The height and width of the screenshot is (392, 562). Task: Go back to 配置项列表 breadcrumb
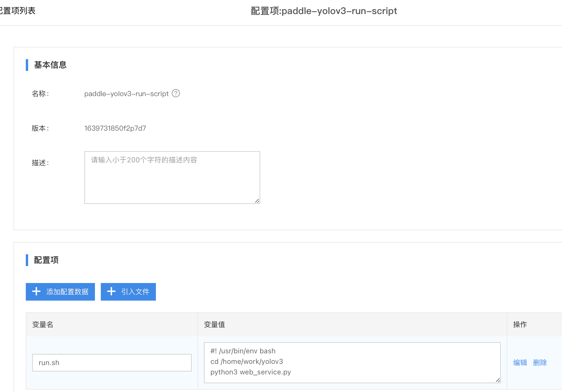coord(18,11)
